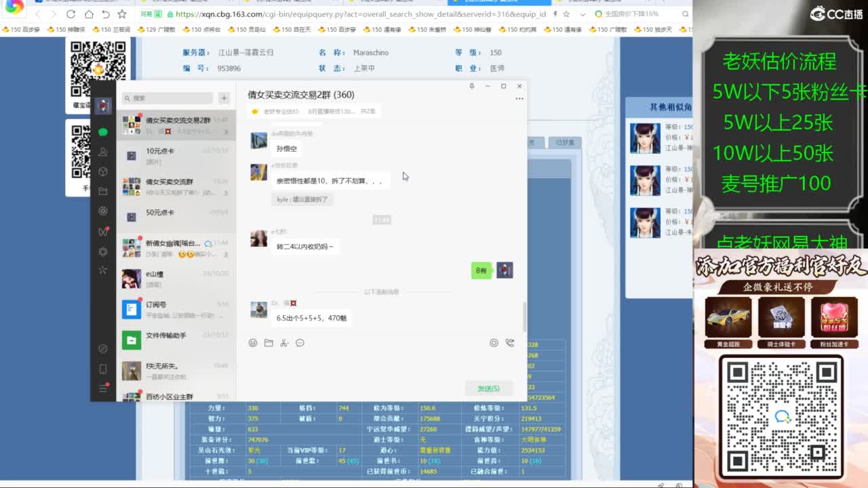This screenshot has width=868, height=488.
Task: Open the WeChat phone icon in sidebar
Action: click(103, 369)
